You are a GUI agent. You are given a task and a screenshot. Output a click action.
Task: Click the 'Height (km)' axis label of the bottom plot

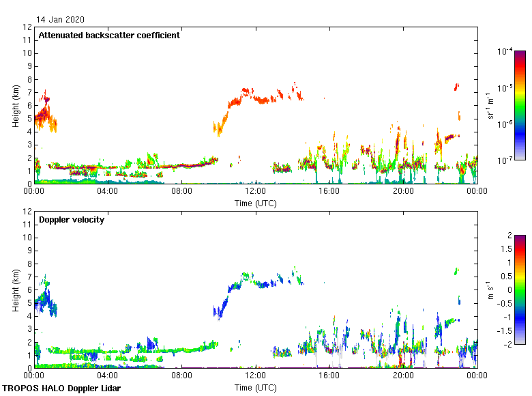pos(16,289)
